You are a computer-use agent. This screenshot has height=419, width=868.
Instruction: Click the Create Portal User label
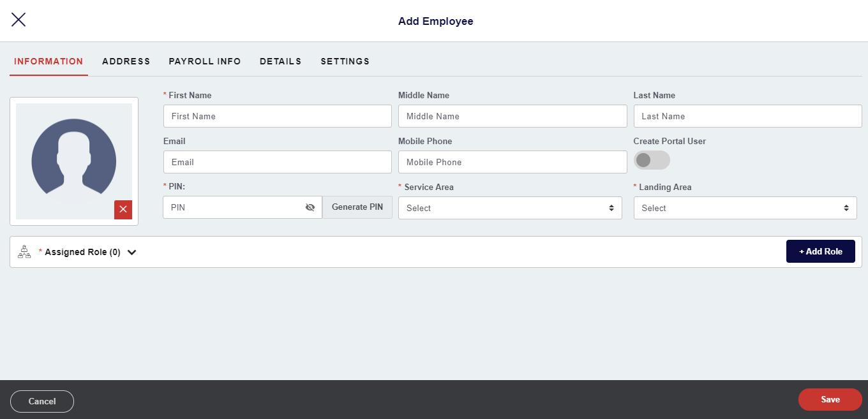(x=670, y=141)
